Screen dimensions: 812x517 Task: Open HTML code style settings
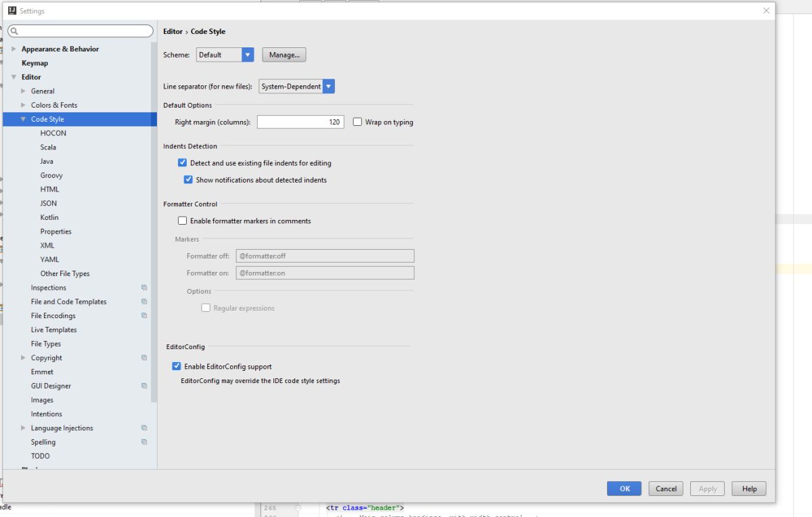tap(49, 189)
